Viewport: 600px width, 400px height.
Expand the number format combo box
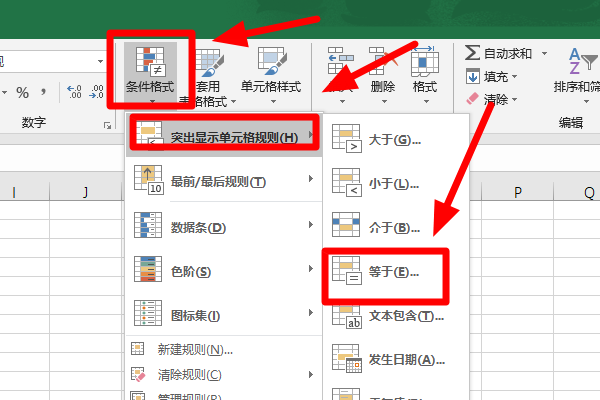[x=100, y=61]
